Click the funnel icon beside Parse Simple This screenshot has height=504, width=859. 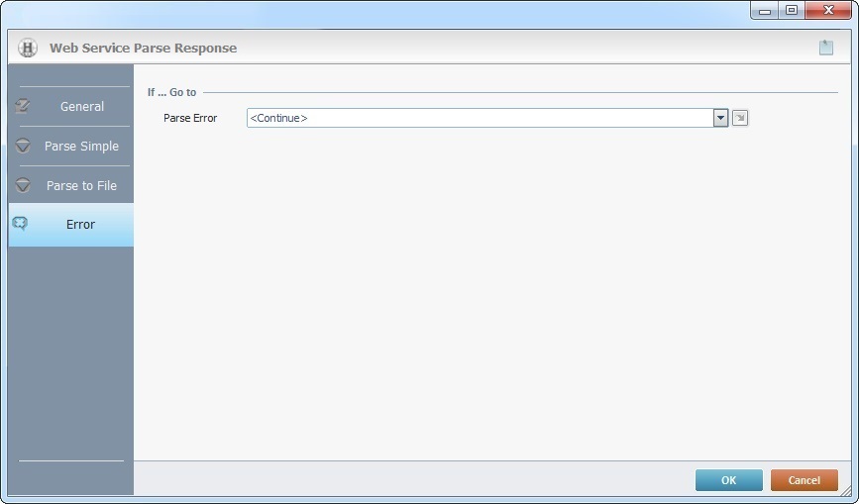click(x=23, y=146)
